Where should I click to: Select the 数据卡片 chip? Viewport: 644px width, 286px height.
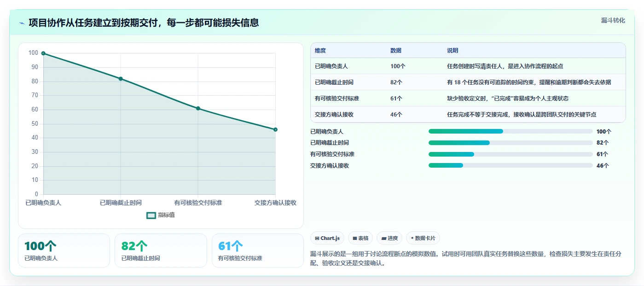pos(423,238)
